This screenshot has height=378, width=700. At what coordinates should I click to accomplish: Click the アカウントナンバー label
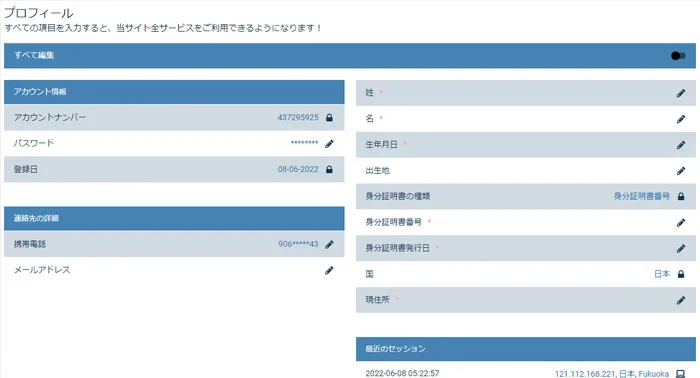[x=50, y=117]
